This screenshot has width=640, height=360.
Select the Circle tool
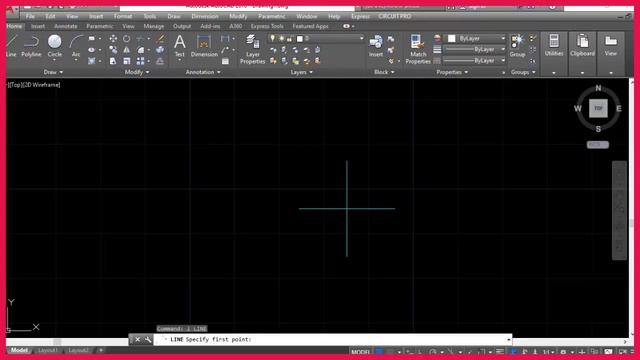click(55, 46)
